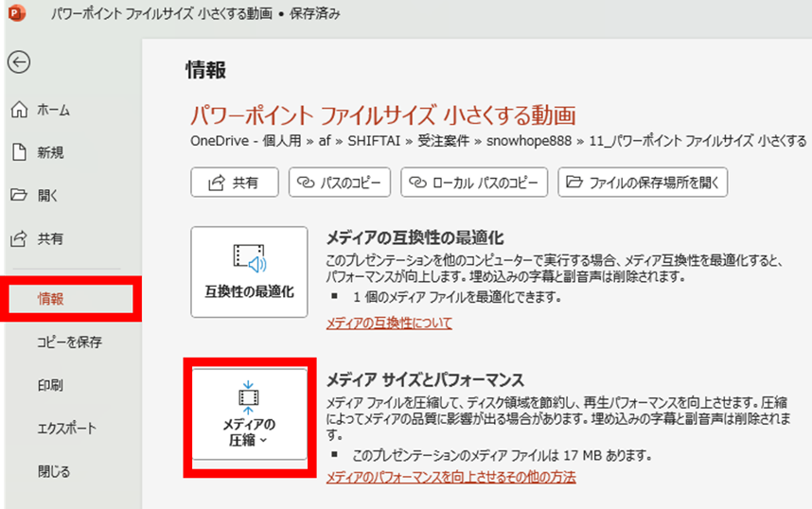812x509 pixels.
Task: Click the Open (開く) folder icon
Action: (x=19, y=196)
